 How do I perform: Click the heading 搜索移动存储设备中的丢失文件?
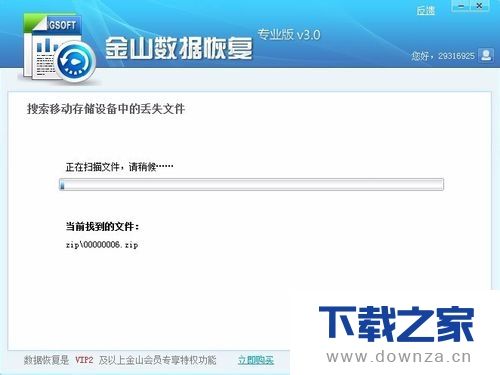106,109
